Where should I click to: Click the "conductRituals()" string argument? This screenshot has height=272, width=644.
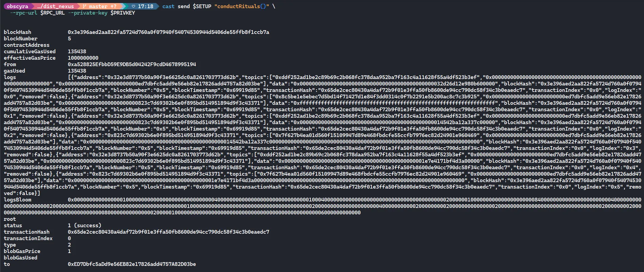[x=242, y=6]
